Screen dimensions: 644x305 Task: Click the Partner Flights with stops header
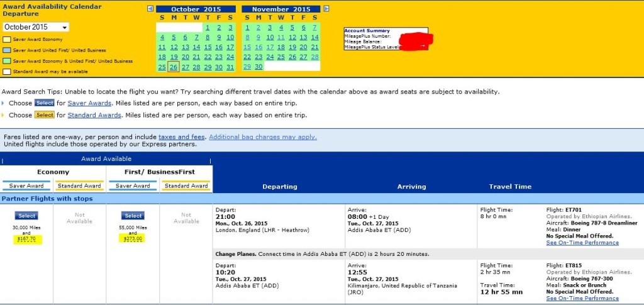pos(47,199)
